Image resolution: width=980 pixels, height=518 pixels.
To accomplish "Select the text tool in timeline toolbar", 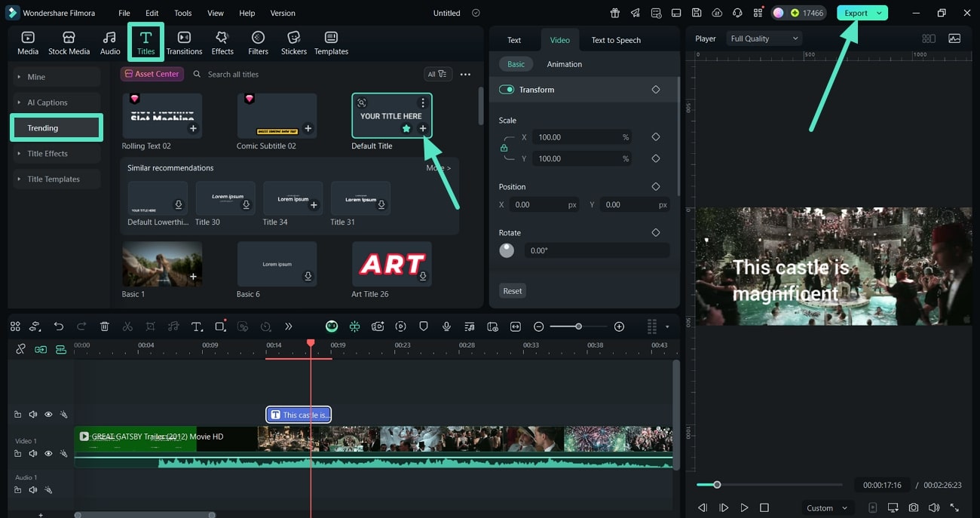I will (197, 326).
